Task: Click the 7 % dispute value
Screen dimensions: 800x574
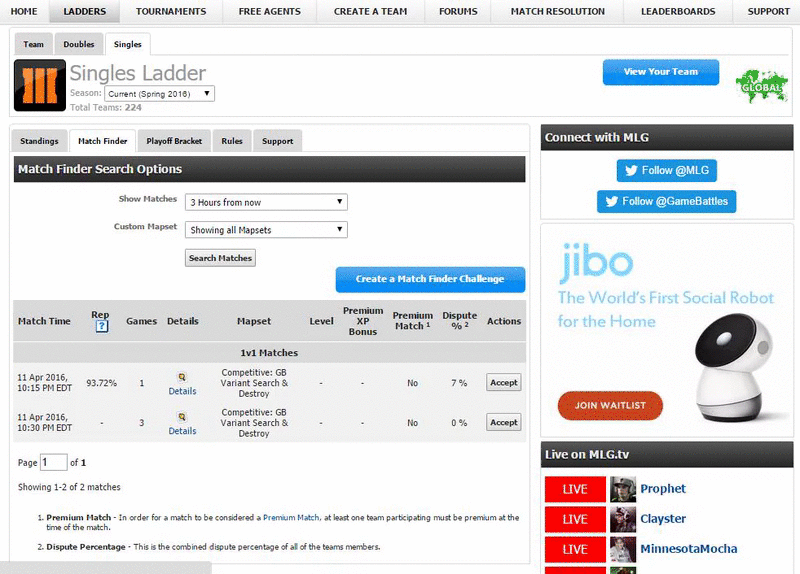Action: [x=459, y=383]
